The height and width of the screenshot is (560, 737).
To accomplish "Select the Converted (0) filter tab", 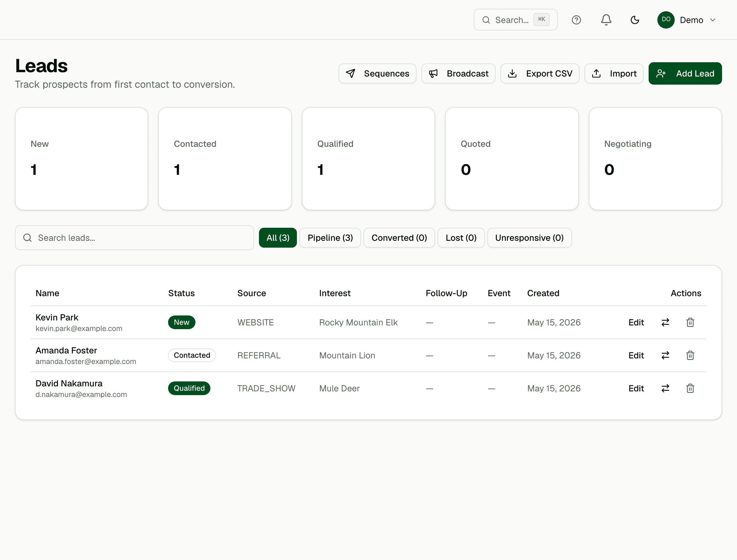I will pos(399,238).
